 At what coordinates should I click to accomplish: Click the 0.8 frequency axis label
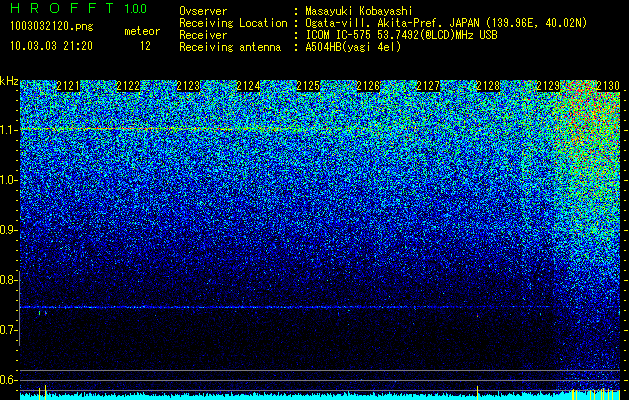[9, 280]
